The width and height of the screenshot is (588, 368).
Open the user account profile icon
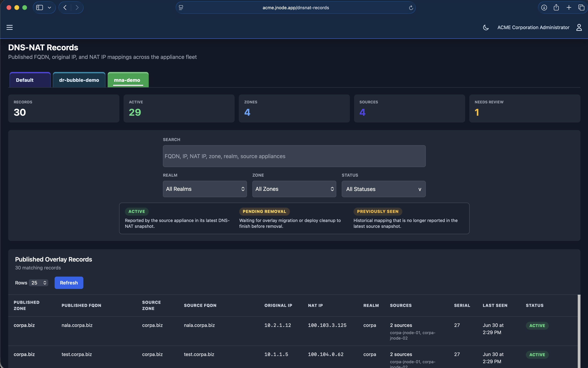579,28
